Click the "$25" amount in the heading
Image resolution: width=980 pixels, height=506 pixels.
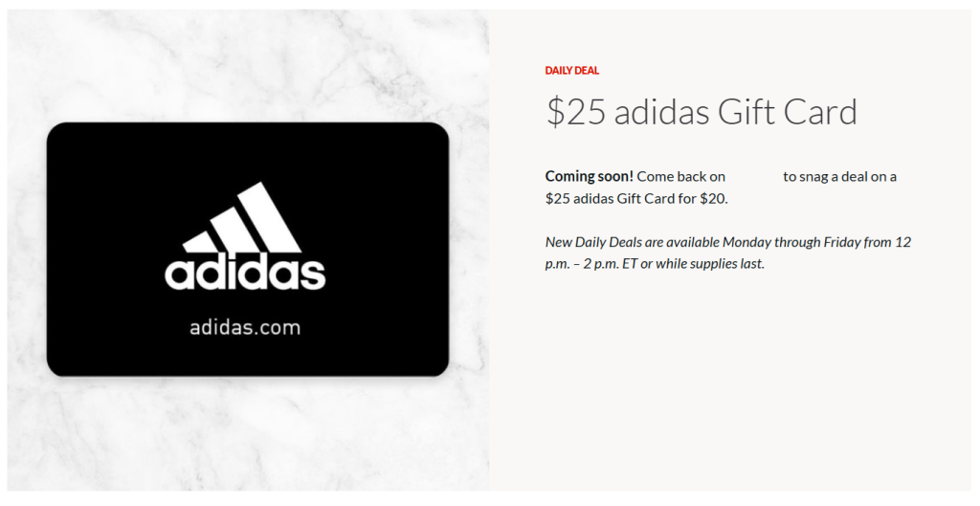coord(575,113)
